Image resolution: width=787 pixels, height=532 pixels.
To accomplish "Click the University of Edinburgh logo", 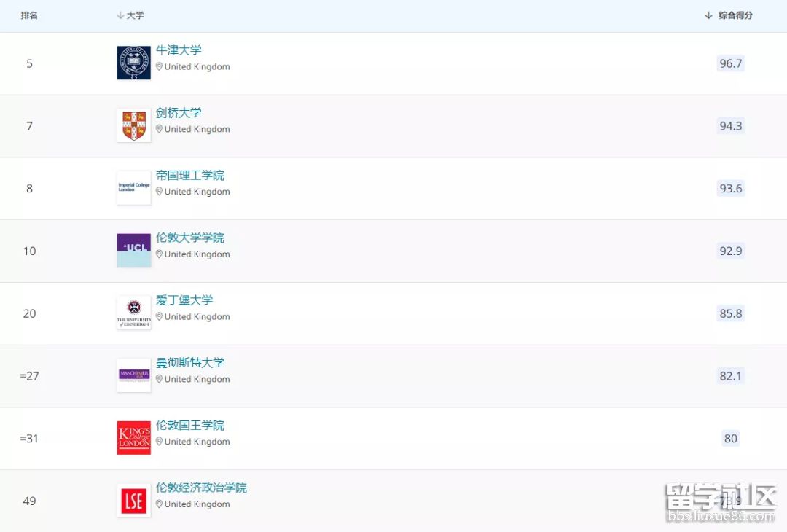I will click(133, 313).
